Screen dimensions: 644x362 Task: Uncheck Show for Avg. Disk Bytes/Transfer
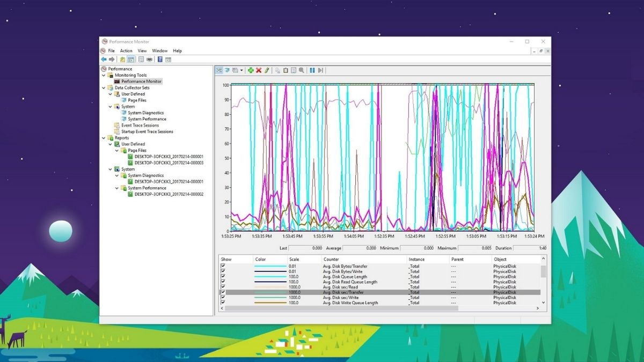(x=223, y=267)
